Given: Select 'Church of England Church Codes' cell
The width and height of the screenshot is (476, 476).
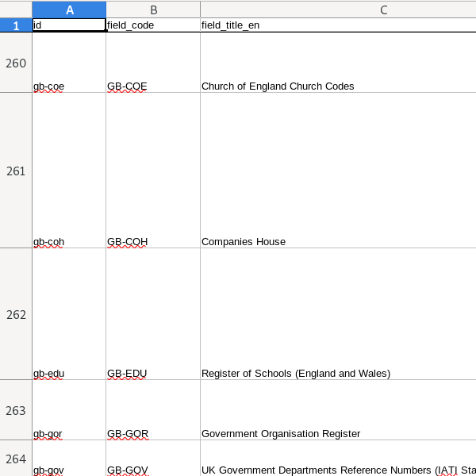Looking at the screenshot, I should click(x=338, y=63).
